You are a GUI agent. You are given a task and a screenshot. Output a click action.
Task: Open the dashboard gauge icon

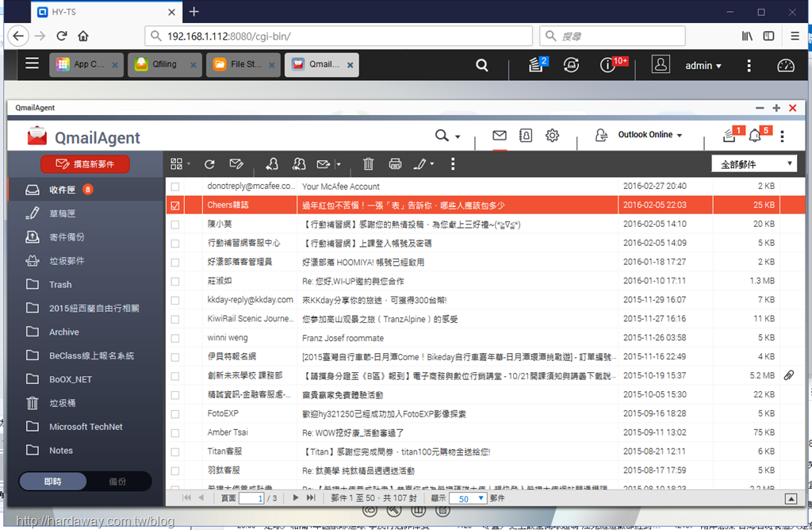(786, 65)
